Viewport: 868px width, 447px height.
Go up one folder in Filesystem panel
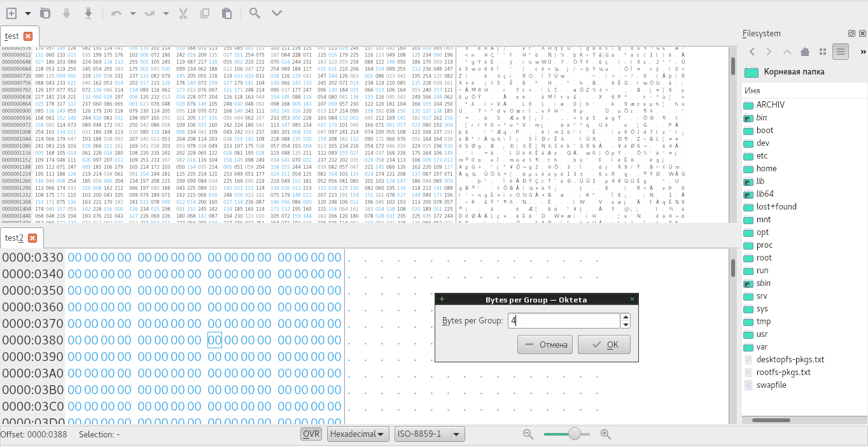click(x=787, y=52)
